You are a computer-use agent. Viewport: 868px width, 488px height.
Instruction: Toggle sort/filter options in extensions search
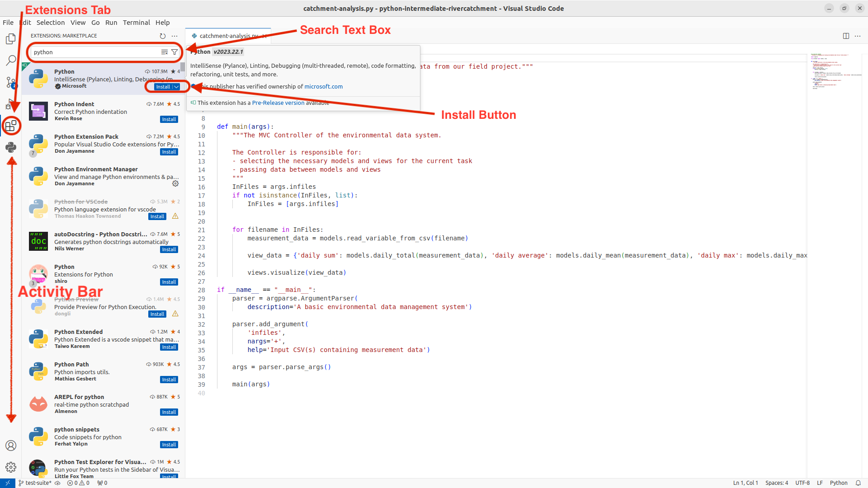click(175, 52)
